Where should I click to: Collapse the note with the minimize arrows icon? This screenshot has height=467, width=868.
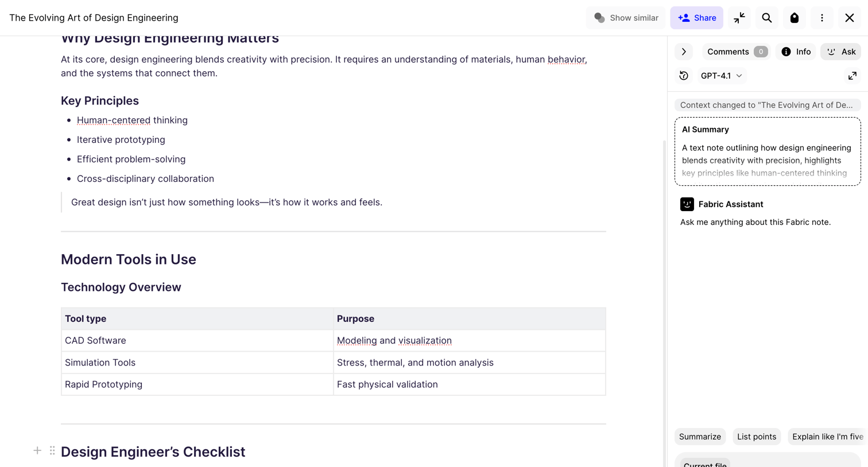pos(739,18)
